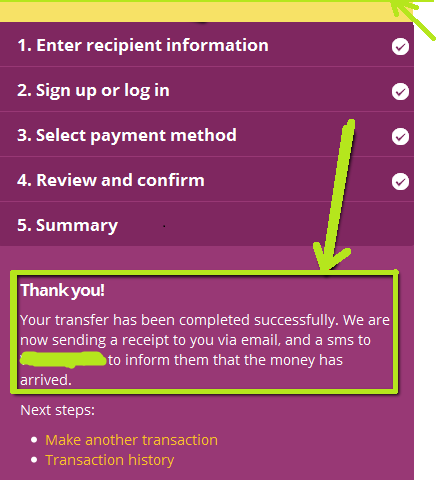Click the Select payment method completed checkmark

400,136
